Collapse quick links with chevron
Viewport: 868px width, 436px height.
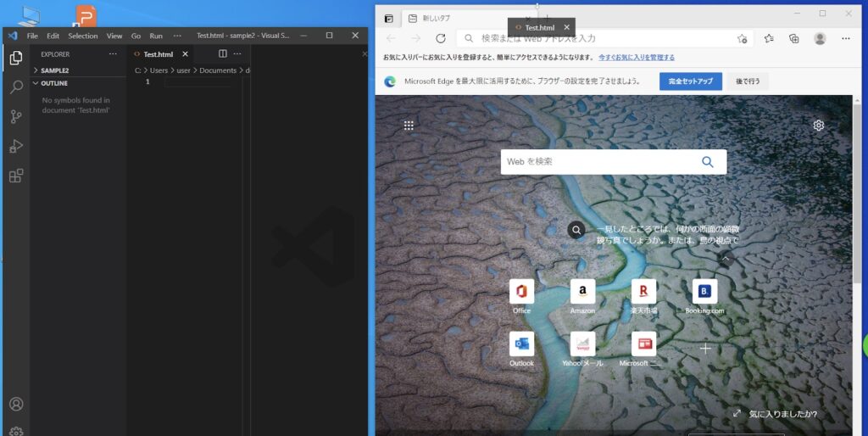coord(726,259)
